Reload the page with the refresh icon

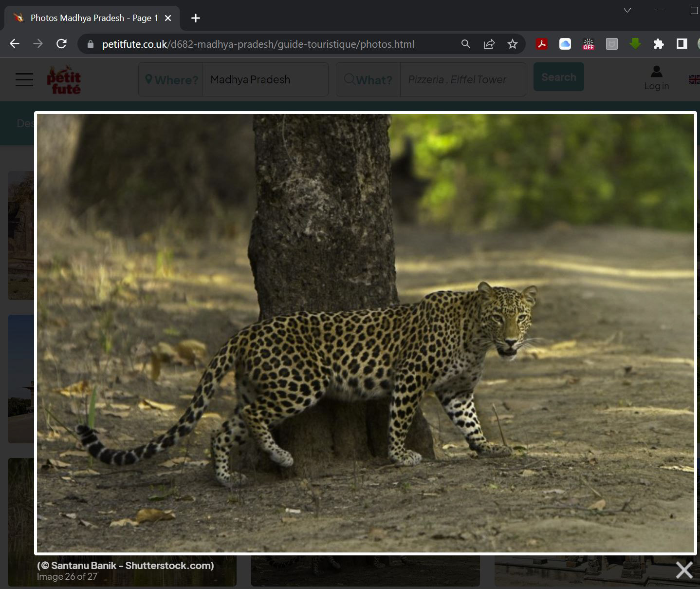click(x=61, y=44)
